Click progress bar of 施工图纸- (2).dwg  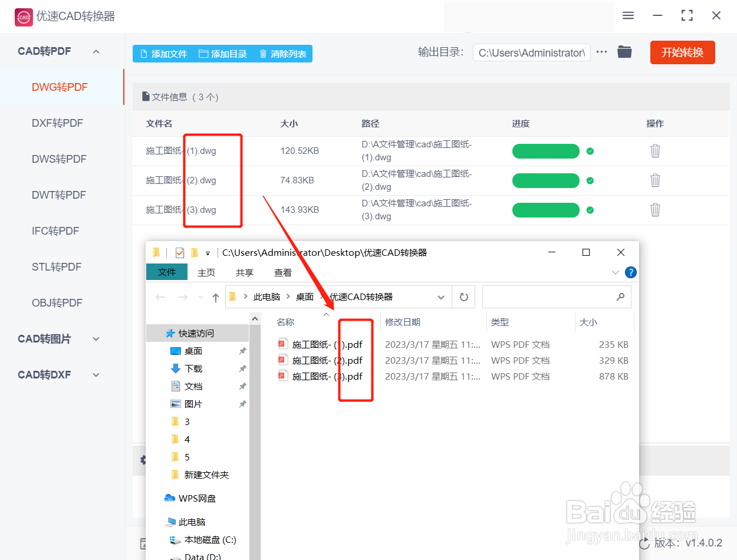click(546, 181)
